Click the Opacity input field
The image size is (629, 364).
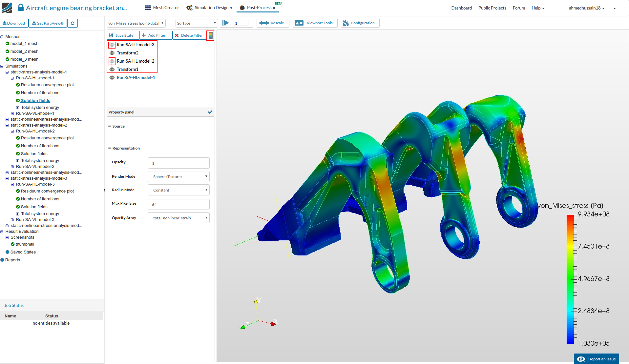(x=178, y=163)
